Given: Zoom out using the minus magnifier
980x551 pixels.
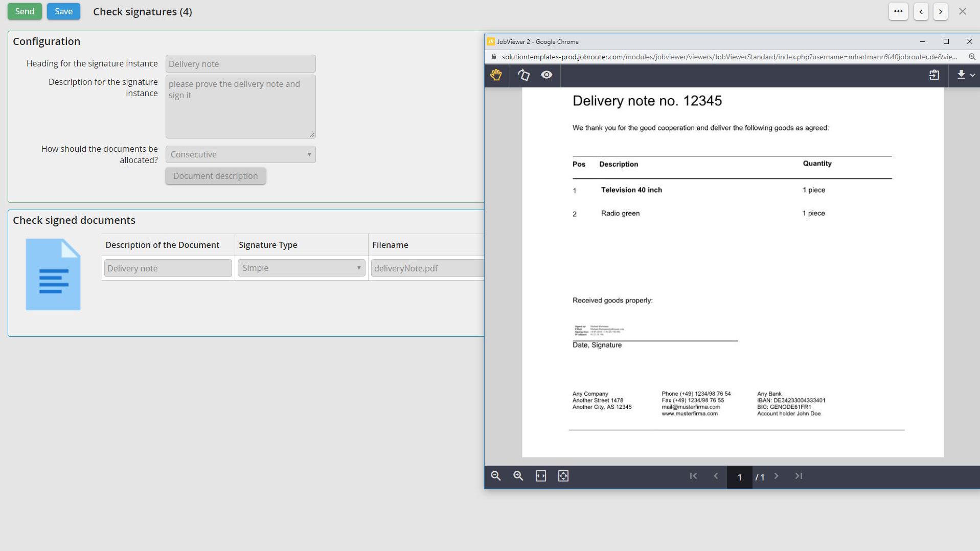Looking at the screenshot, I should (x=495, y=476).
